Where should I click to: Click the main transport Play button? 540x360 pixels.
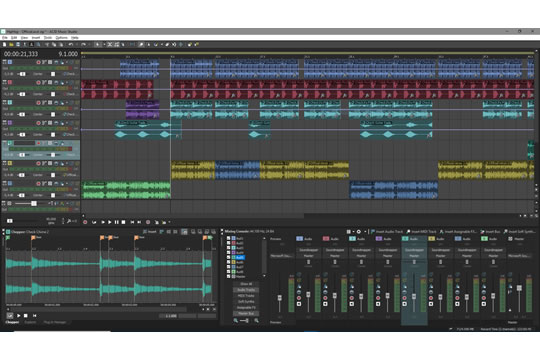click(x=110, y=222)
